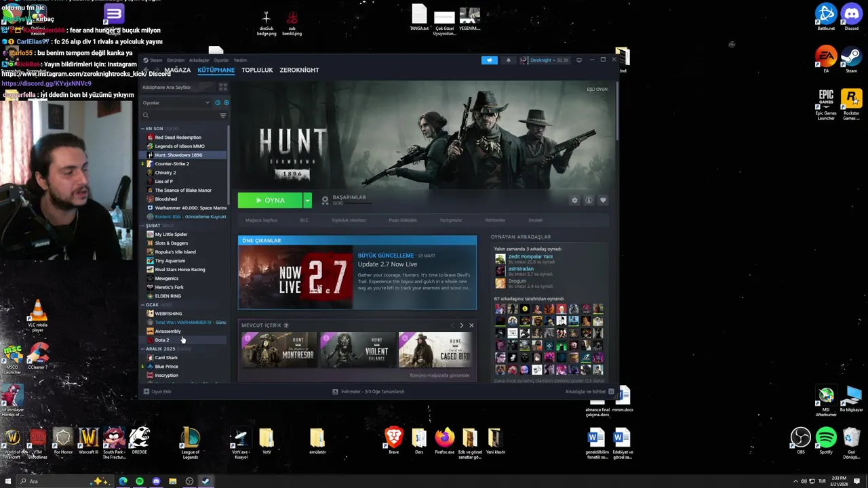Select ELDEN RING in library list

(167, 296)
